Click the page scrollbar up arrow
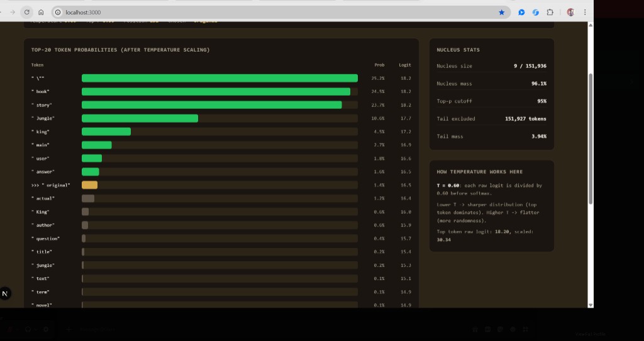Image resolution: width=644 pixels, height=341 pixels. 591,25
